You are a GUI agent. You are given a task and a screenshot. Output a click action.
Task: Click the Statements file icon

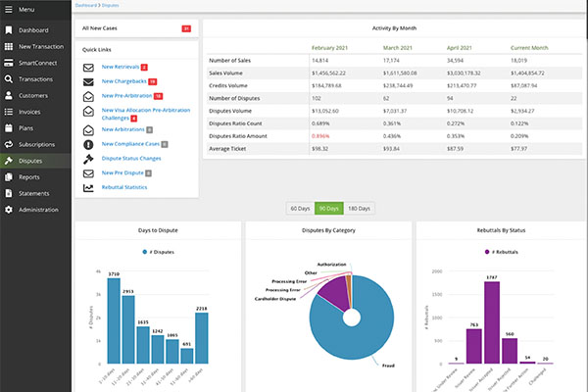click(8, 194)
